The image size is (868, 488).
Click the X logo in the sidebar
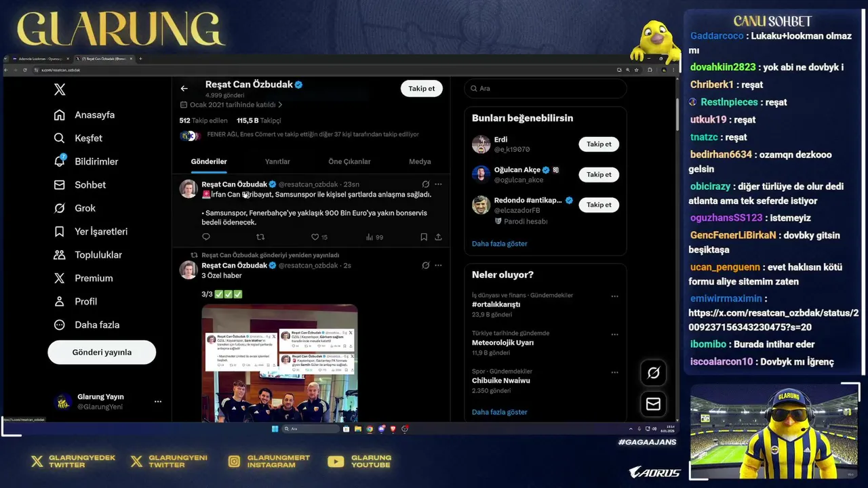(60, 89)
